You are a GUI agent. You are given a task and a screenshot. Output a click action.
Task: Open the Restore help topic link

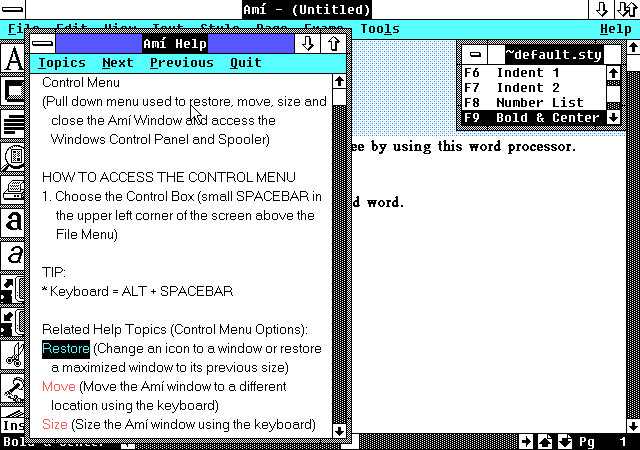(x=66, y=349)
